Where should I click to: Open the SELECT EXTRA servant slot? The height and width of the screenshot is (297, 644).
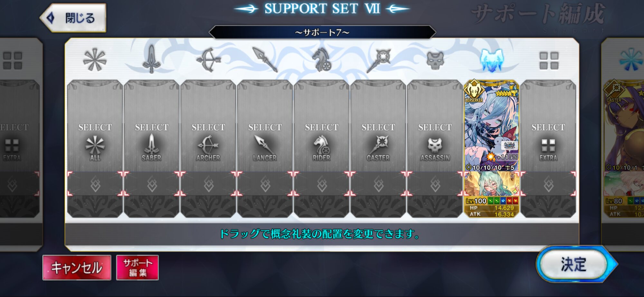[x=548, y=126]
